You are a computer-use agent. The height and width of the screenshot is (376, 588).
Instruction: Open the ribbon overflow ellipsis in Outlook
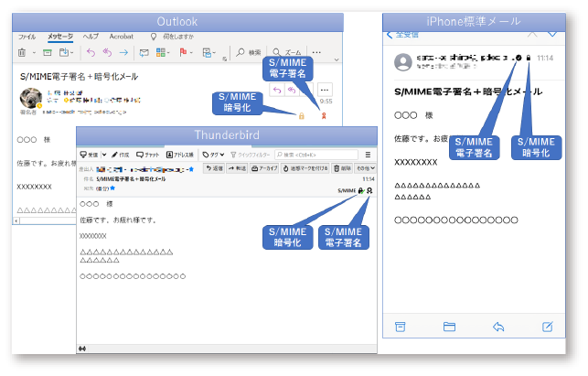point(316,52)
